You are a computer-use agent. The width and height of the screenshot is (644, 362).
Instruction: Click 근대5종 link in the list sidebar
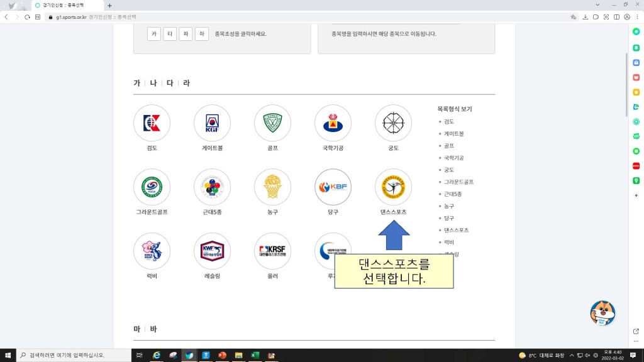(453, 194)
